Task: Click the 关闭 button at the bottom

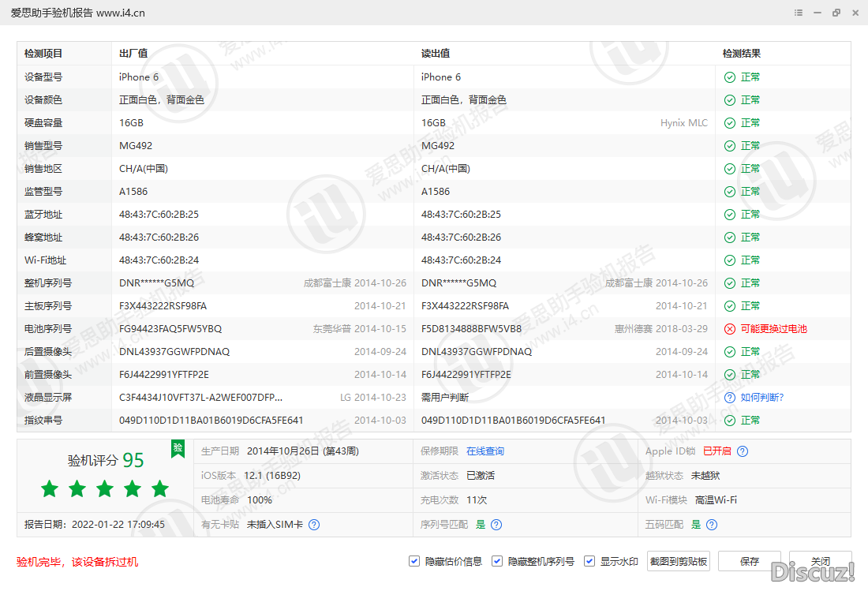Action: click(820, 561)
